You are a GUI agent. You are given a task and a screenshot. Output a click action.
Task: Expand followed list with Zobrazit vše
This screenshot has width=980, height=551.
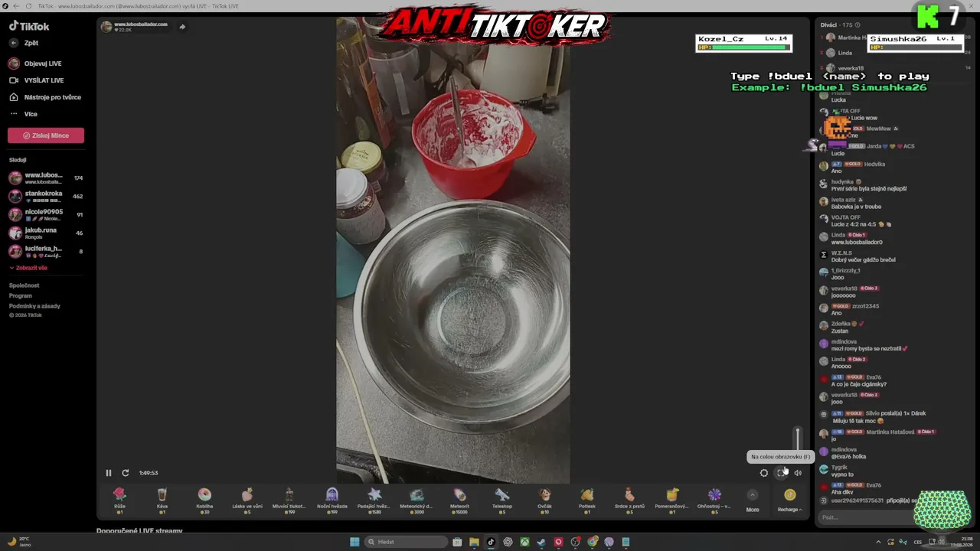[x=28, y=268]
